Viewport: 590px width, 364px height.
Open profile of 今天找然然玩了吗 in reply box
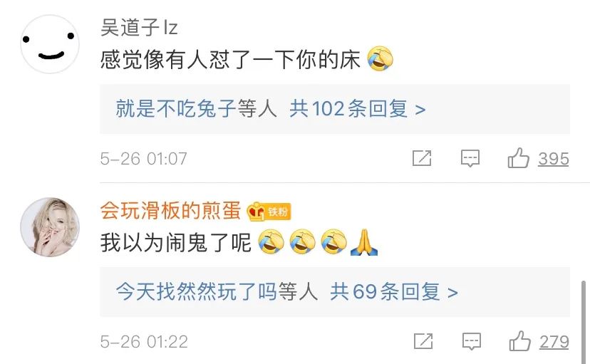pos(197,292)
